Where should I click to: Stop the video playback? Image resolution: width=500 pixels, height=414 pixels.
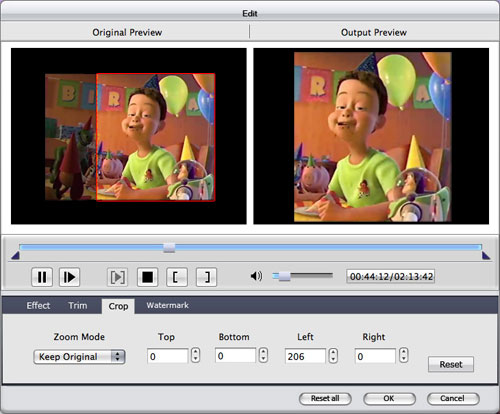[x=147, y=277]
